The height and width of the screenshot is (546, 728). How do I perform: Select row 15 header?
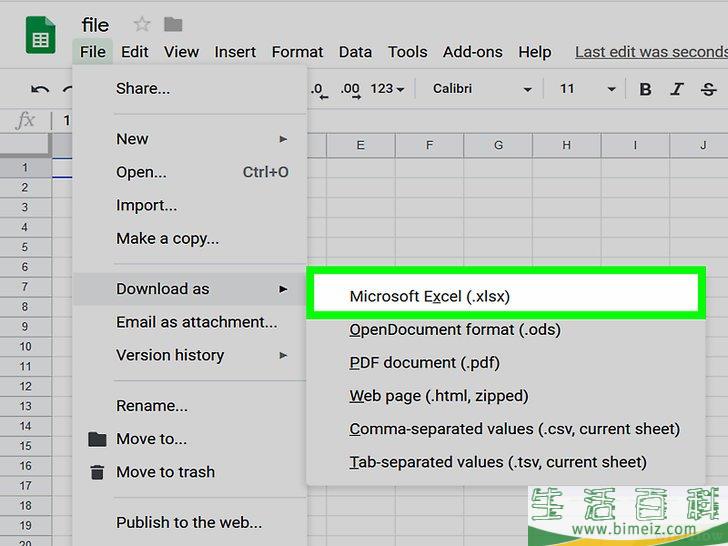tap(26, 446)
